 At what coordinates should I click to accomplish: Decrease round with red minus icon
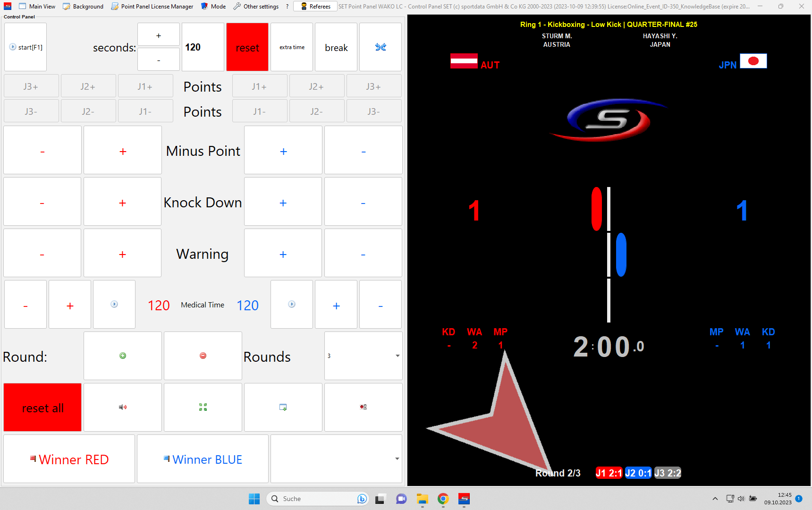203,356
